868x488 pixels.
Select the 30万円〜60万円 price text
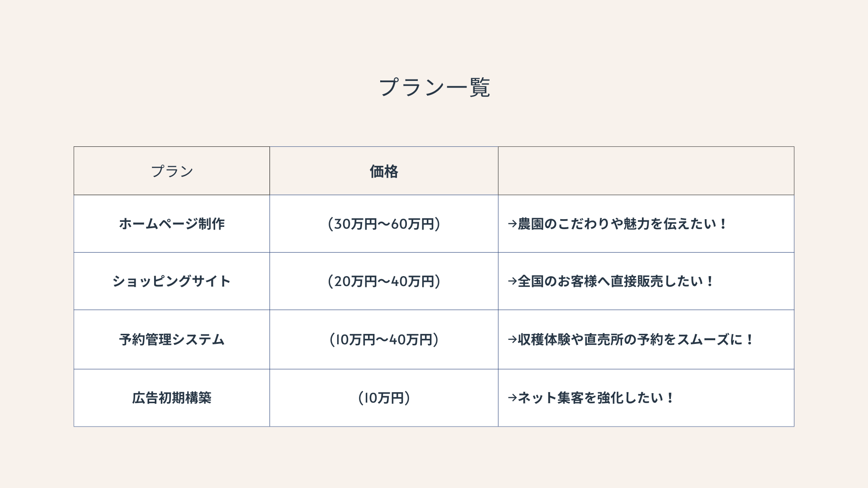384,224
